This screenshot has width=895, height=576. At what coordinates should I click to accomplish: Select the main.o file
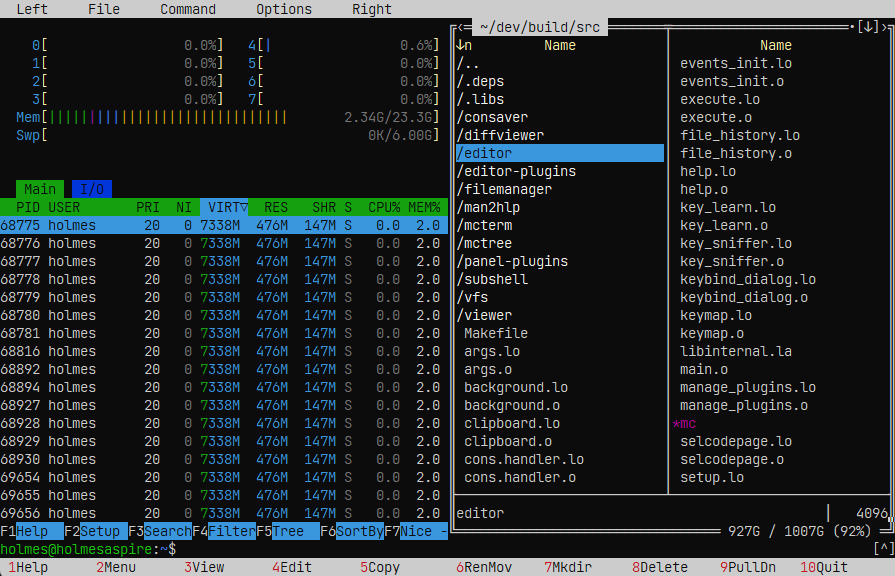tap(779, 369)
